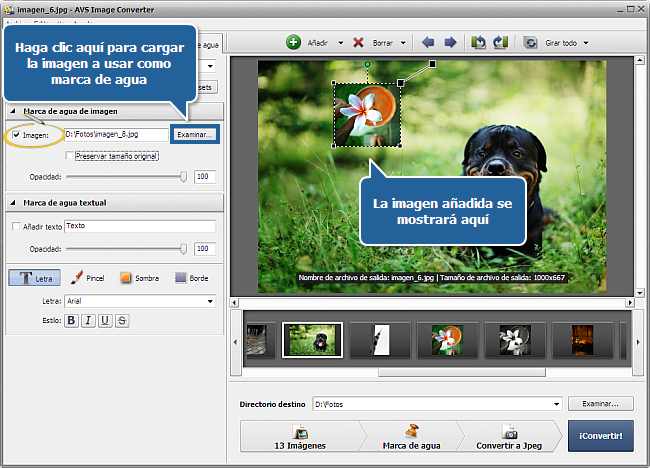Viewport: 650px width, 468px height.
Task: Check the Añadir texto checkbox
Action: click(x=14, y=227)
